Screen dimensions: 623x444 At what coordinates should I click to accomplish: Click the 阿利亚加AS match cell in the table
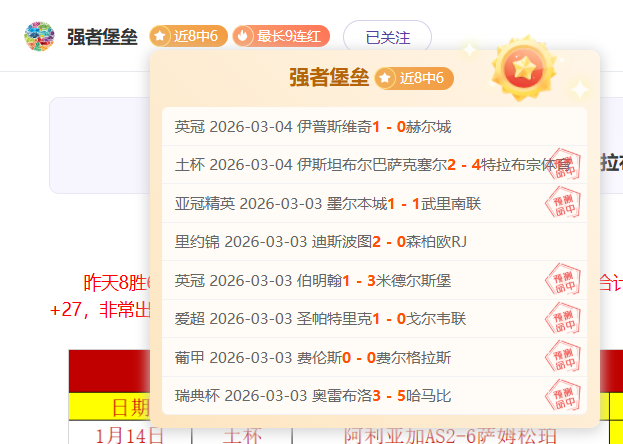coord(448,435)
